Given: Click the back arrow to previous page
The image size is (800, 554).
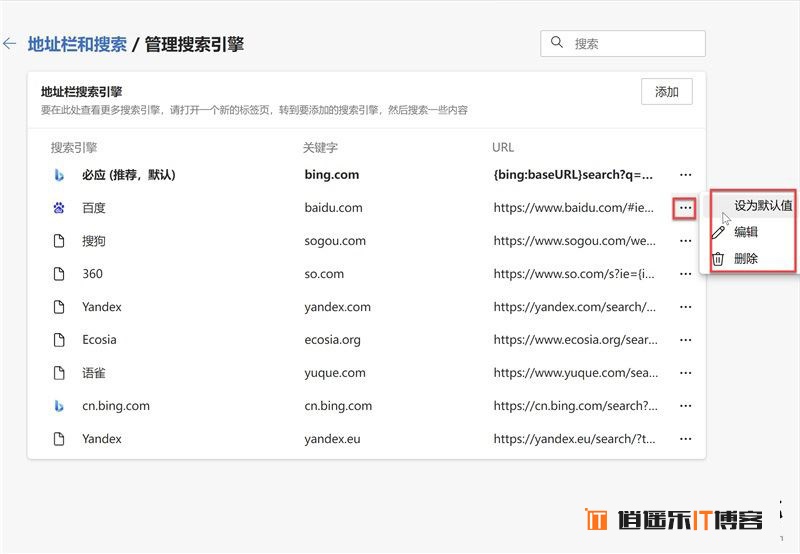Looking at the screenshot, I should (x=9, y=44).
